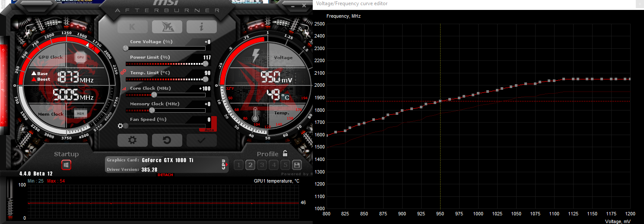
Task: Click the GPU chip icon in clock gauge
Action: pos(80,57)
